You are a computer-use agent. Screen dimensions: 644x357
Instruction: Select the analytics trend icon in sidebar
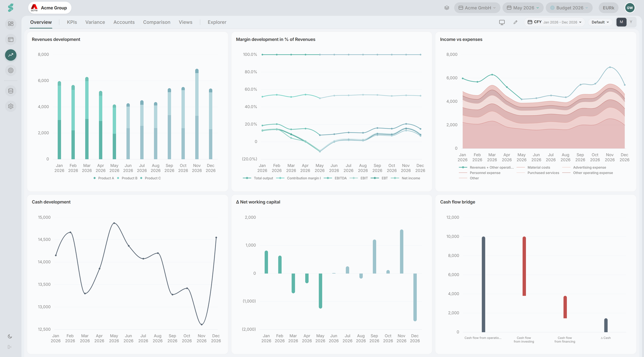[11, 55]
